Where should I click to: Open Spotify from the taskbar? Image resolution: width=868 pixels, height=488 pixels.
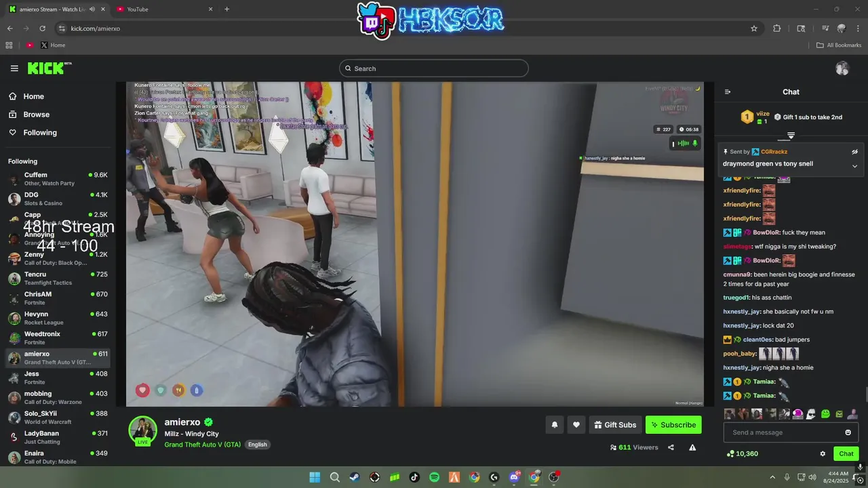click(x=434, y=477)
